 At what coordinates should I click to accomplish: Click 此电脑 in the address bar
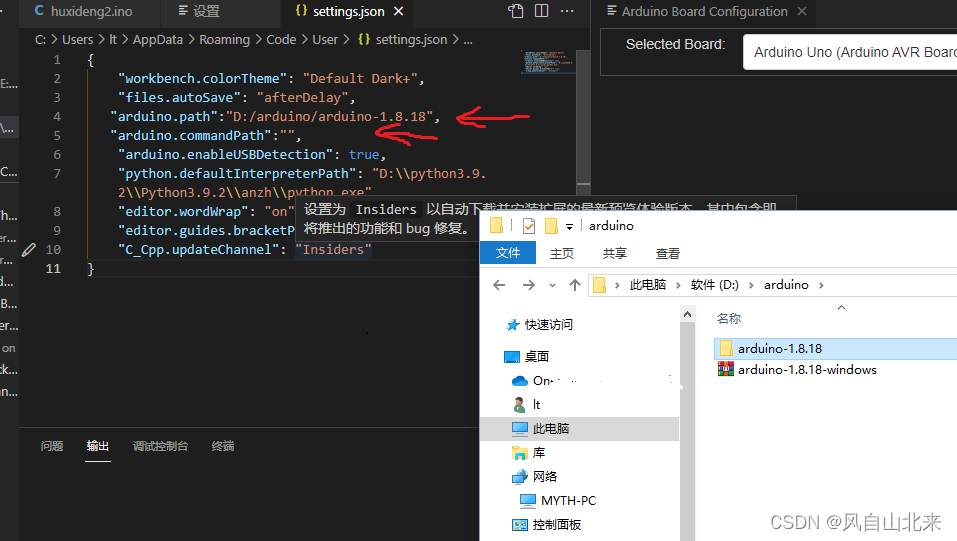(648, 285)
